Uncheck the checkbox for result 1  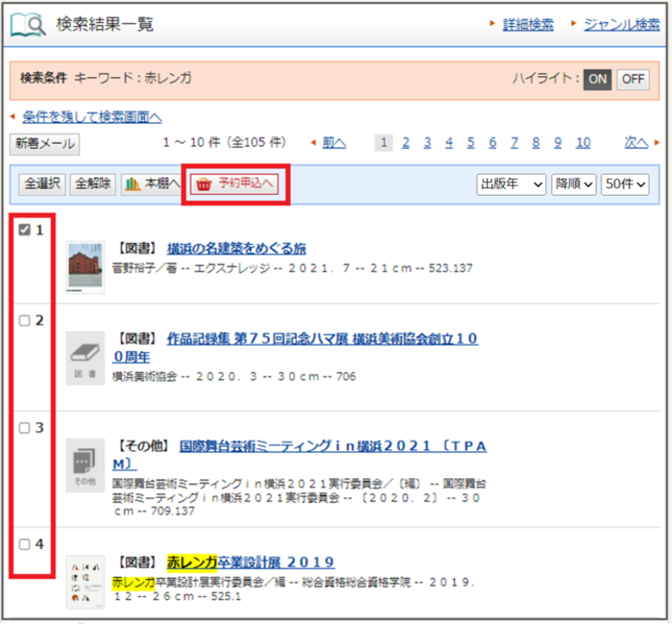click(x=24, y=230)
